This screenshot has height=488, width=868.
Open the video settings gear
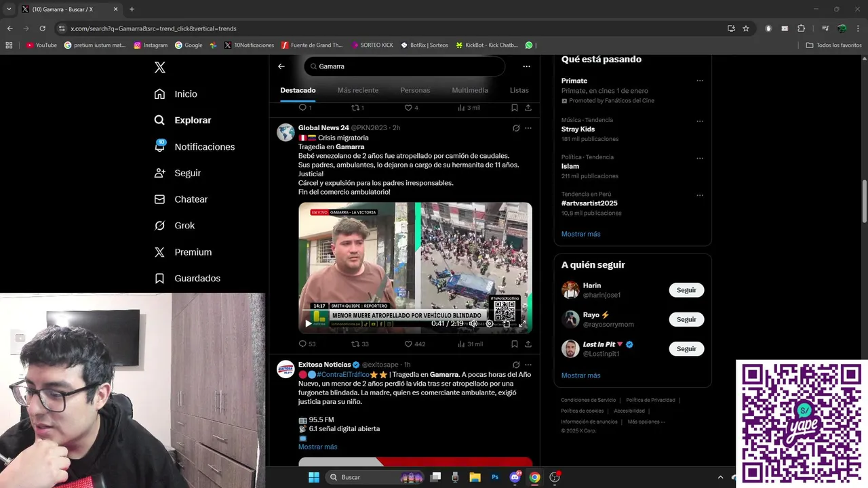(490, 324)
